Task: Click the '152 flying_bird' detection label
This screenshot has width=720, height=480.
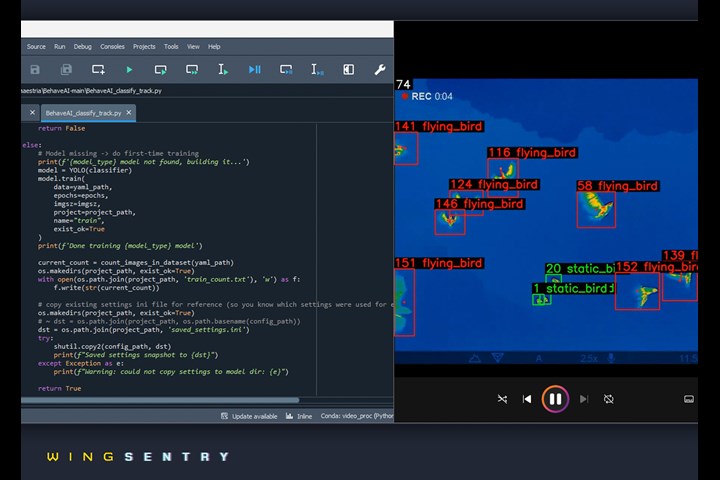Action: point(656,267)
